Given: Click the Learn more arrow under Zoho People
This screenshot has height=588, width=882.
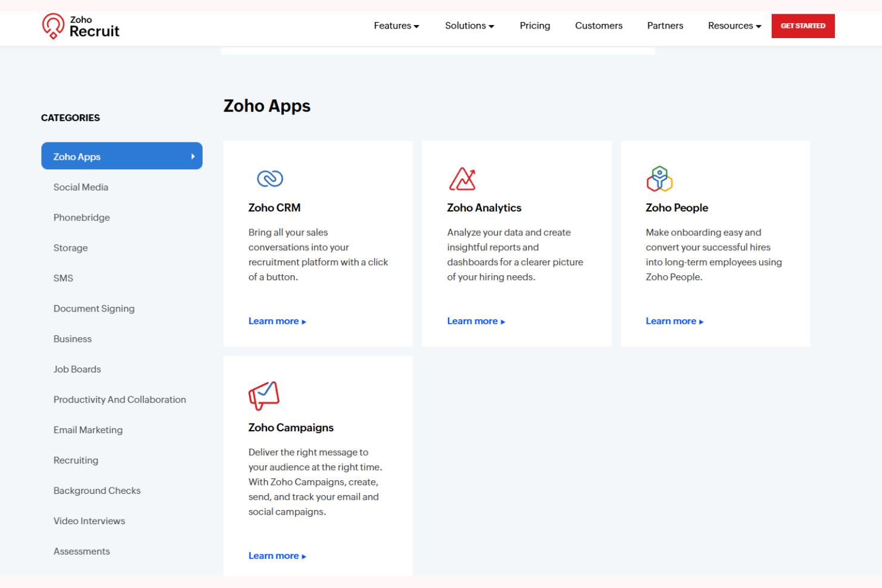Looking at the screenshot, I should point(701,321).
